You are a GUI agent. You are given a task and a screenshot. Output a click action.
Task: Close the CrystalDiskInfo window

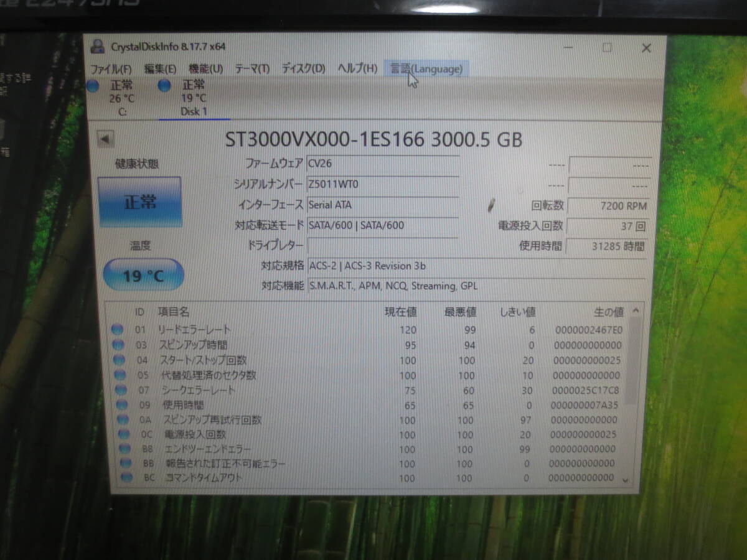click(x=646, y=48)
